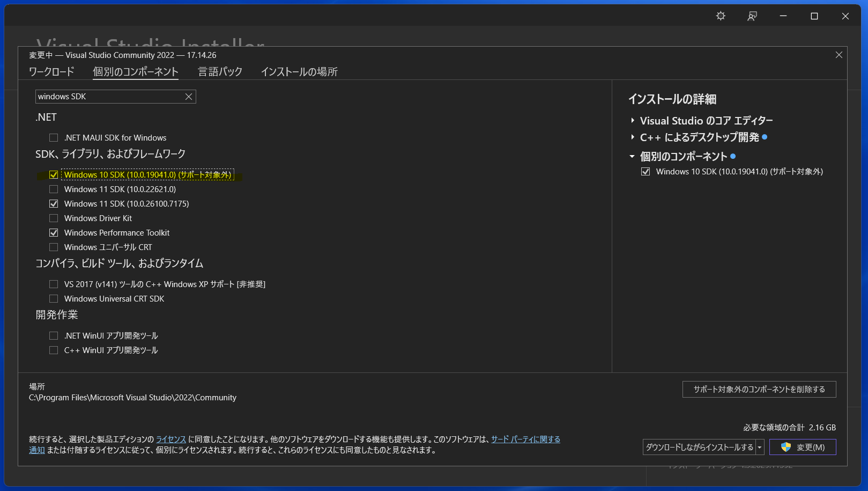Click into the windows SDK search field
Screen dimensions: 868x491
tap(107, 97)
